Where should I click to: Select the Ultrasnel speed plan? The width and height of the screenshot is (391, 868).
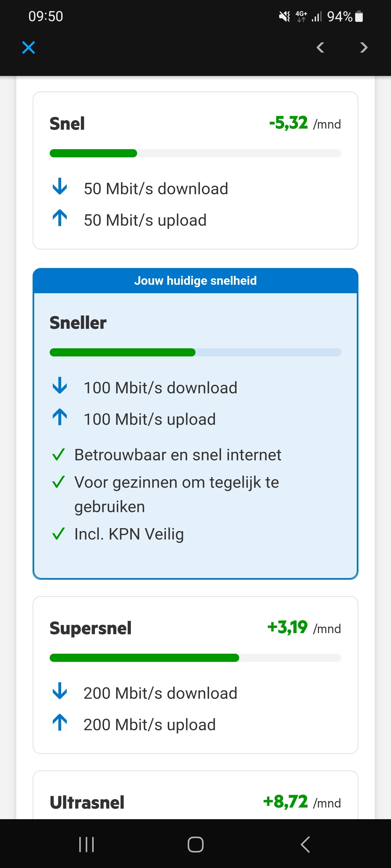click(195, 802)
